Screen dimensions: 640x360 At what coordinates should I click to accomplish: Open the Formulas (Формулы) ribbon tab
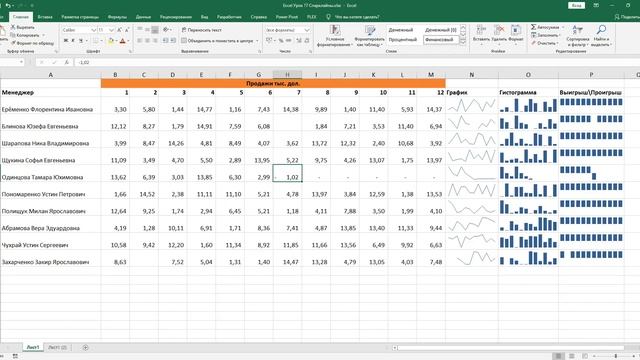point(117,17)
